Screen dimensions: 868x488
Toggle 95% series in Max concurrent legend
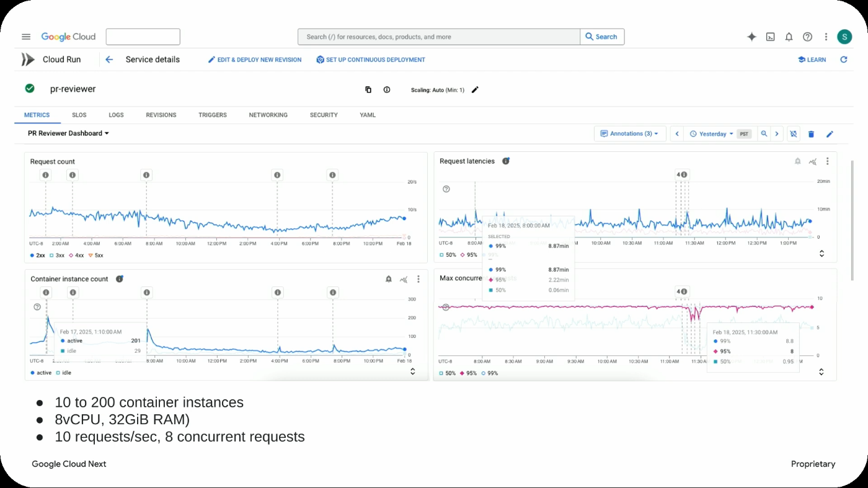coord(469,373)
